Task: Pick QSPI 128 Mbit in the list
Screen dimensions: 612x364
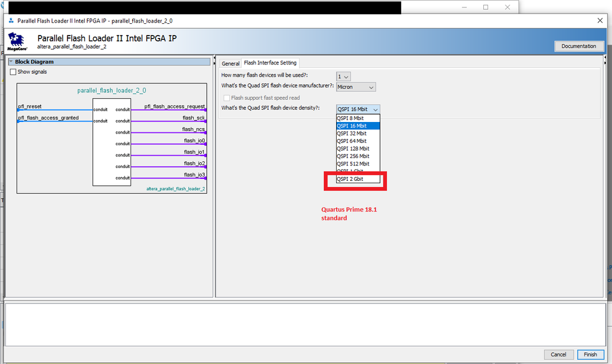Action: [358, 149]
